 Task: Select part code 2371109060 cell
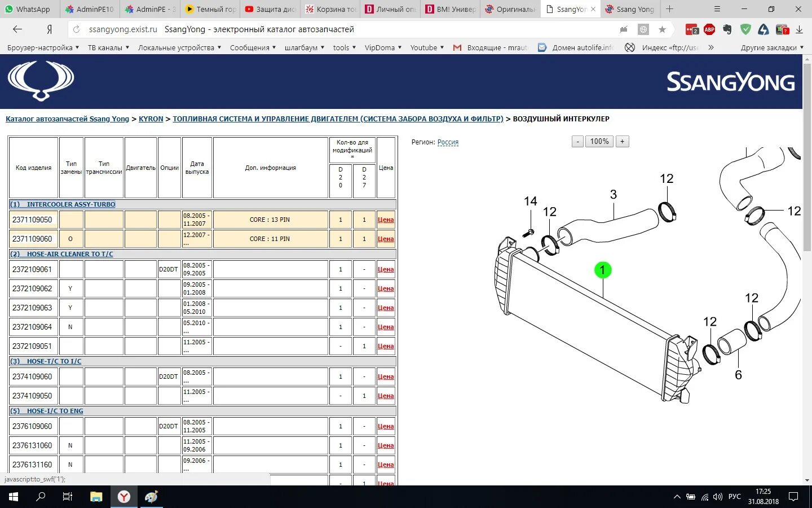coord(34,239)
